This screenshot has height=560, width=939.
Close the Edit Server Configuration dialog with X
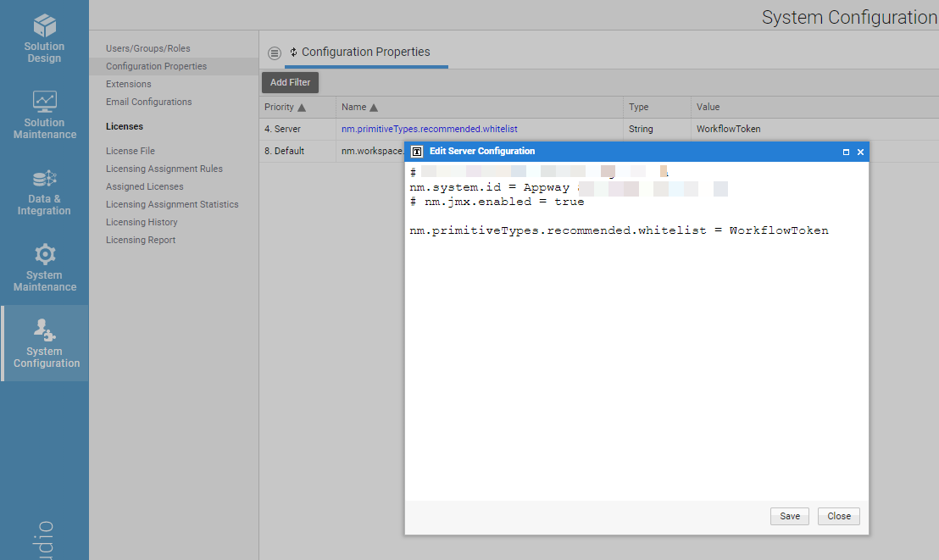[x=860, y=152]
